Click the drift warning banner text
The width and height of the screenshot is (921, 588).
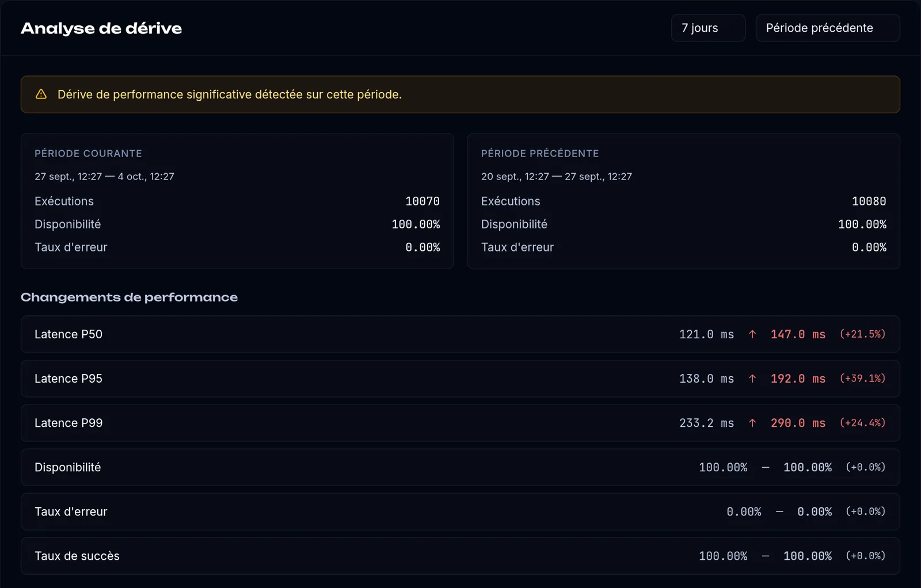(x=230, y=94)
